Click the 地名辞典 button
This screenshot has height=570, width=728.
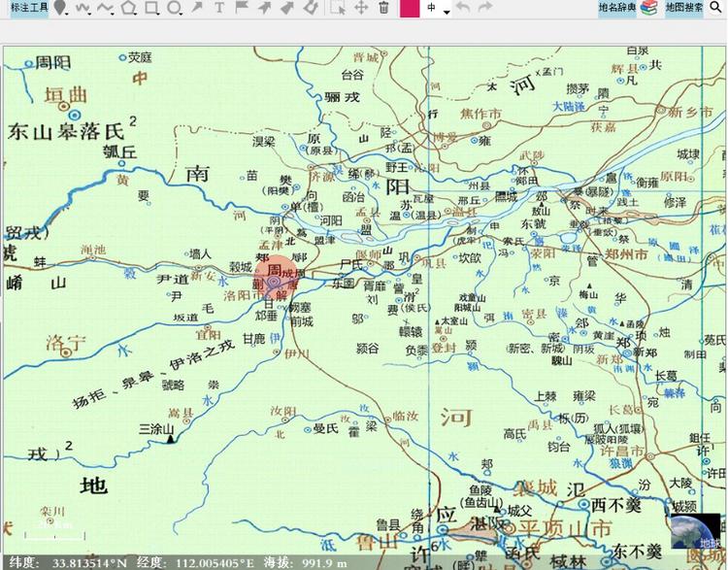coord(616,8)
